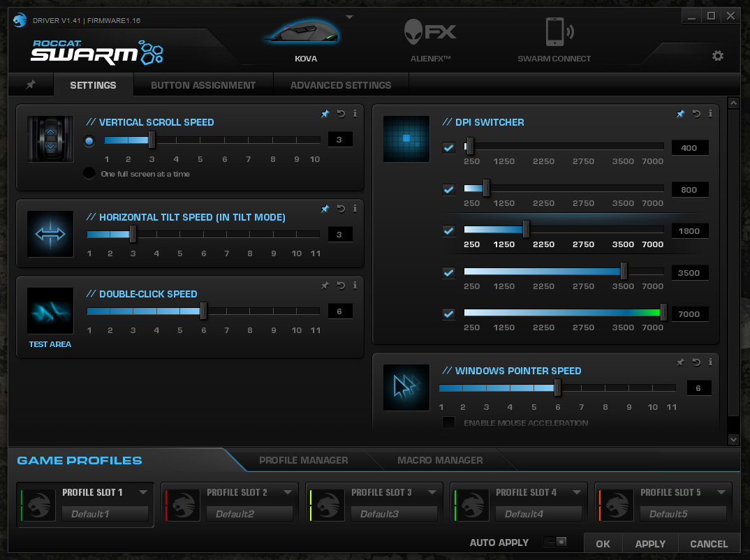This screenshot has height=560, width=750.
Task: Show info for Windows Pointer Speed
Action: pyautogui.click(x=710, y=362)
